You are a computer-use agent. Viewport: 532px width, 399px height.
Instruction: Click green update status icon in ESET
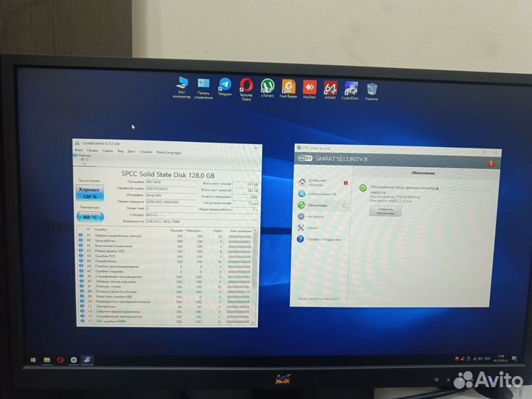(x=363, y=188)
